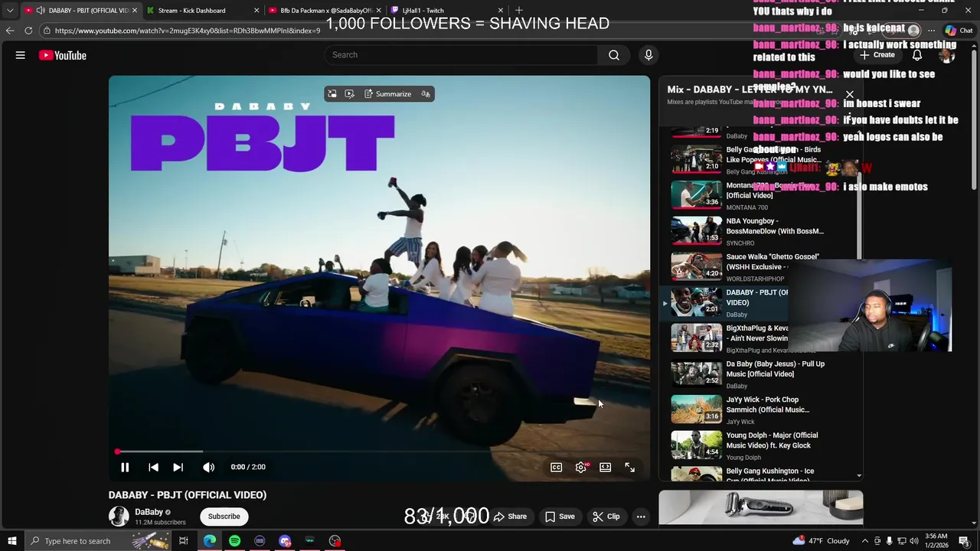Reload the current page
This screenshot has width=980, height=551.
tap(28, 31)
